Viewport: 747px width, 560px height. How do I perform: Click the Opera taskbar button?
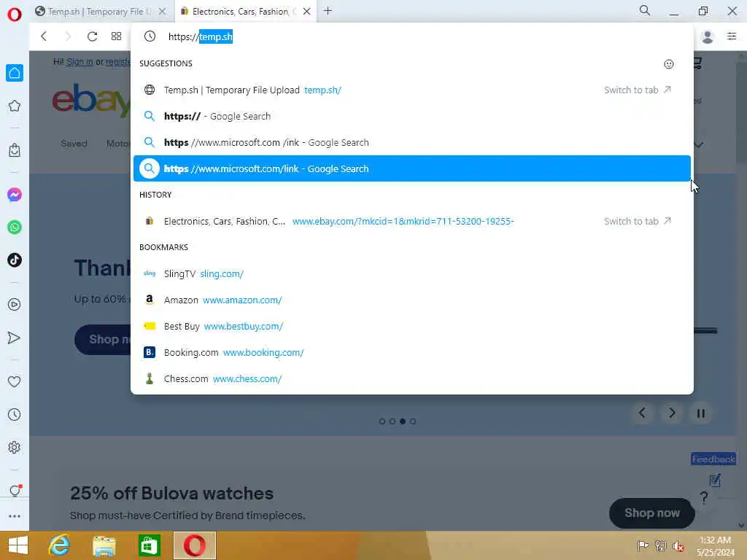coord(194,545)
